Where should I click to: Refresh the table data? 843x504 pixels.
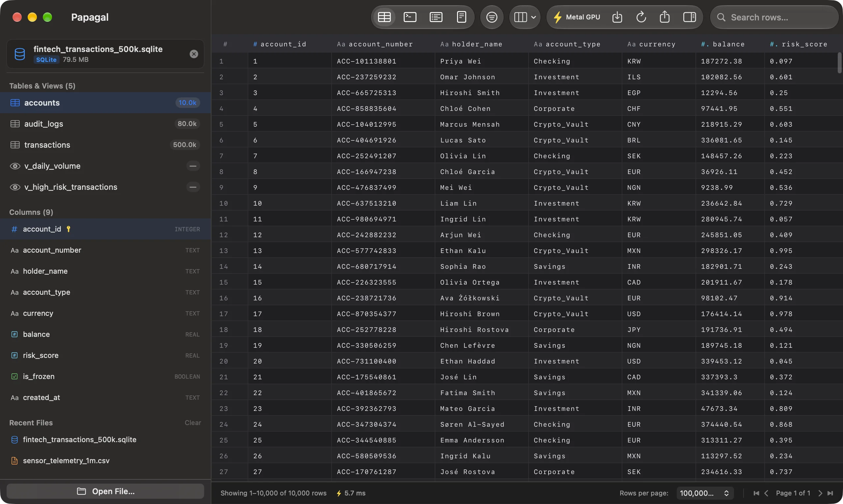pyautogui.click(x=641, y=17)
